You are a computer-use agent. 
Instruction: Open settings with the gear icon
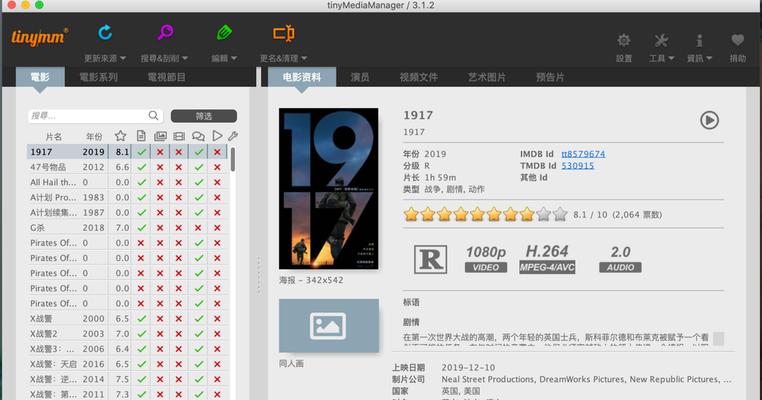[x=624, y=40]
